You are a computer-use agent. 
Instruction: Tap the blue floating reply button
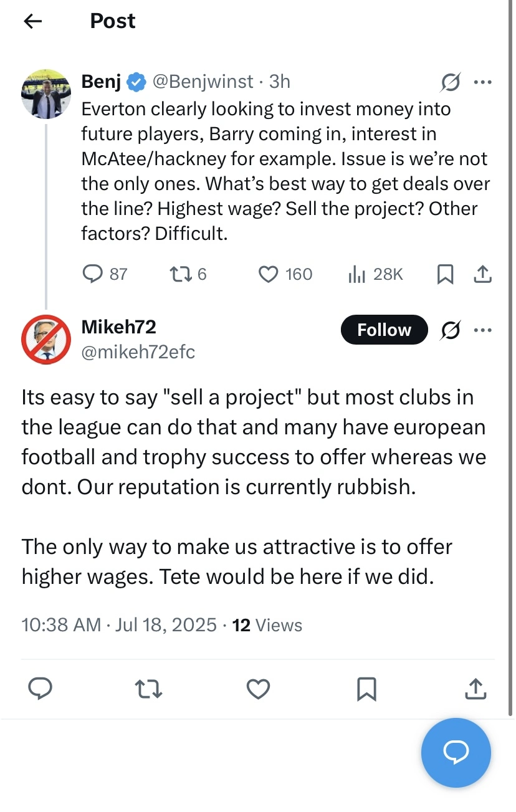(x=456, y=753)
